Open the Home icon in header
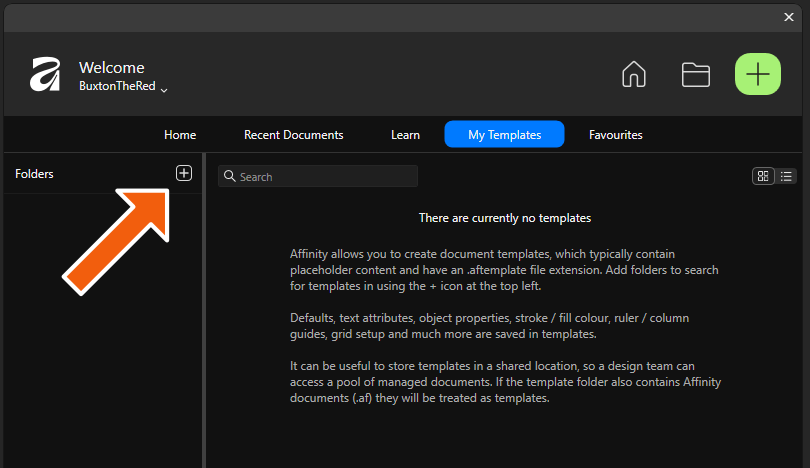This screenshot has height=468, width=810. tap(634, 74)
